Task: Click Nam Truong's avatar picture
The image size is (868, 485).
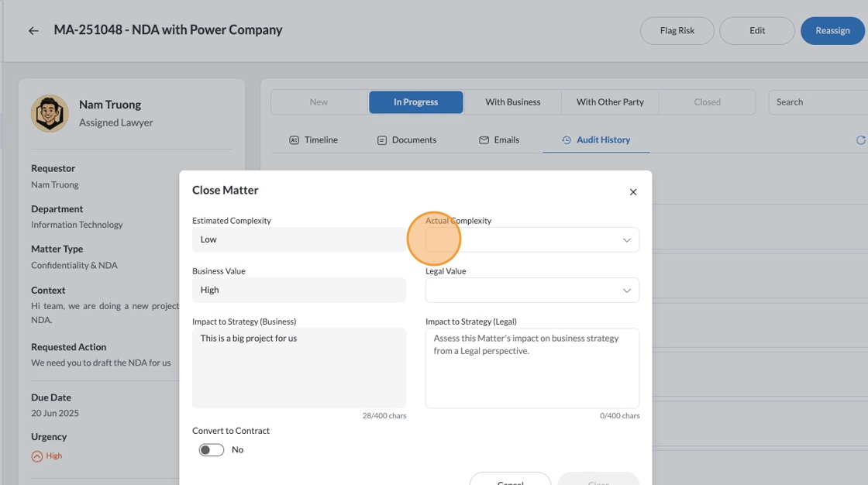Action: click(x=50, y=113)
